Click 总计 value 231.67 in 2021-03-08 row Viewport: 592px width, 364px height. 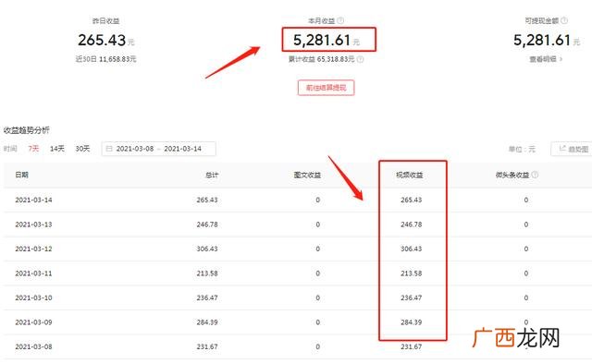tap(207, 346)
